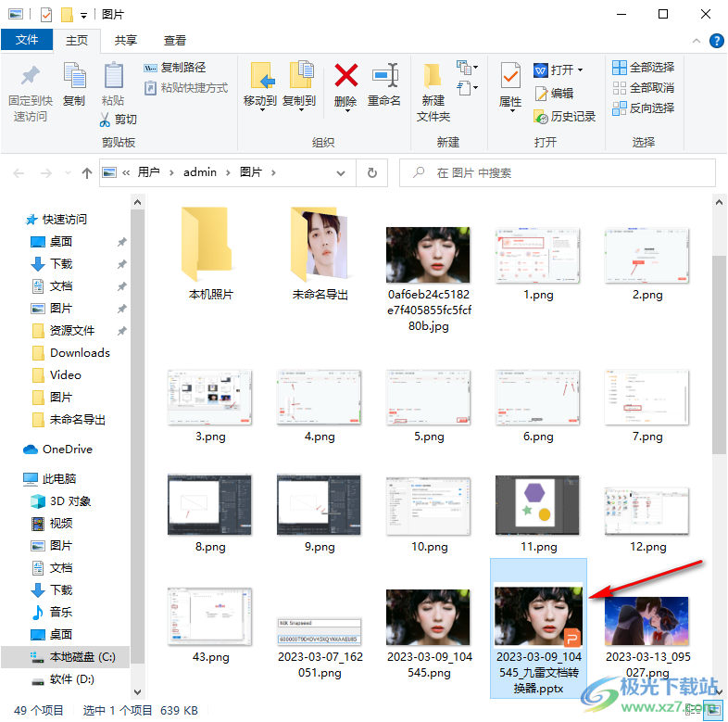Open the Copy to dropdown
Image resolution: width=728 pixels, height=722 pixels.
[301, 110]
